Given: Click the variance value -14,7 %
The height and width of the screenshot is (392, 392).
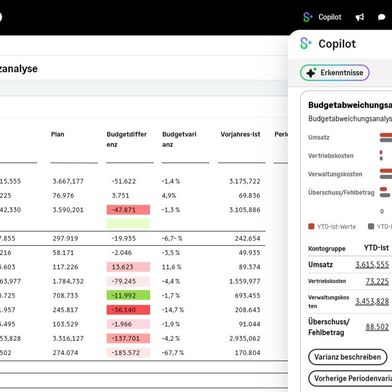Looking at the screenshot, I should click(x=173, y=310).
